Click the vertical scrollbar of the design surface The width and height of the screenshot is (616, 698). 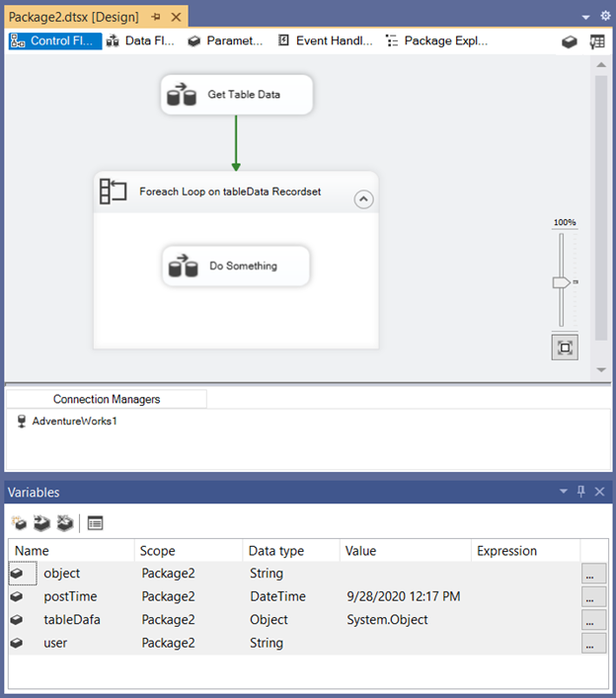[601, 207]
